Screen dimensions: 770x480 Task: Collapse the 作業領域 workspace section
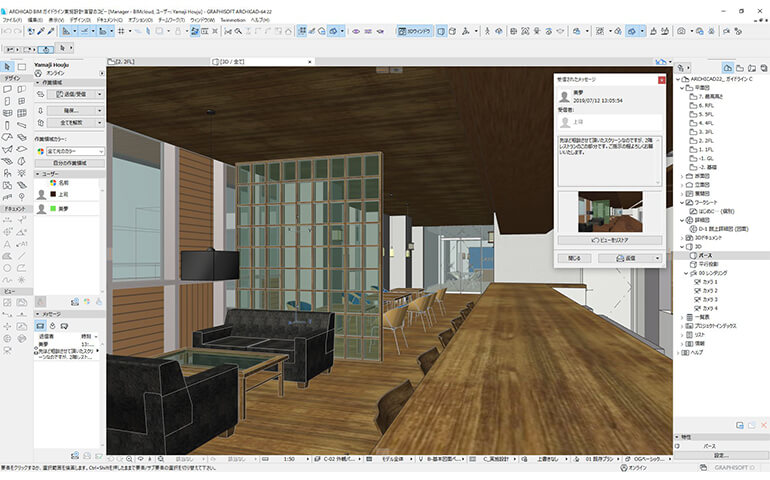[x=39, y=84]
